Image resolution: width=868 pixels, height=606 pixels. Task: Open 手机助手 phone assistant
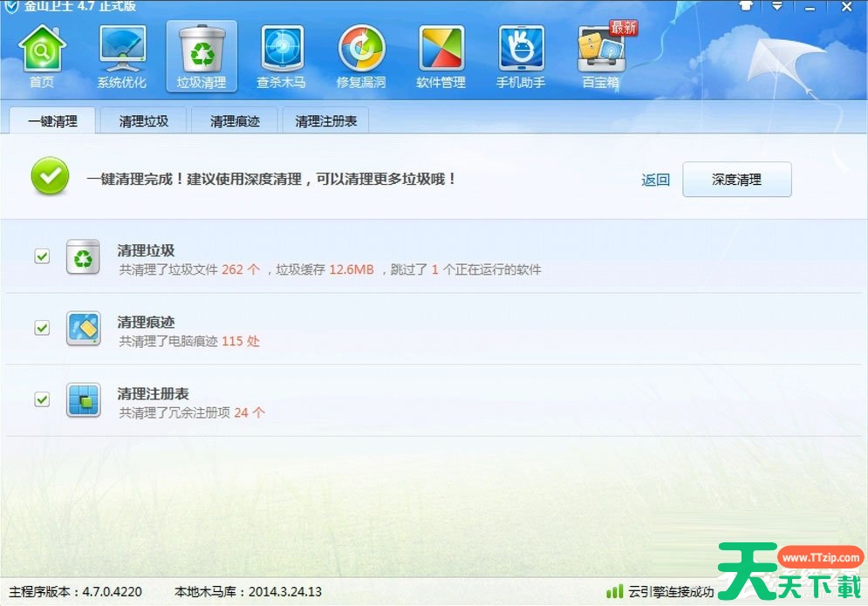coord(520,57)
